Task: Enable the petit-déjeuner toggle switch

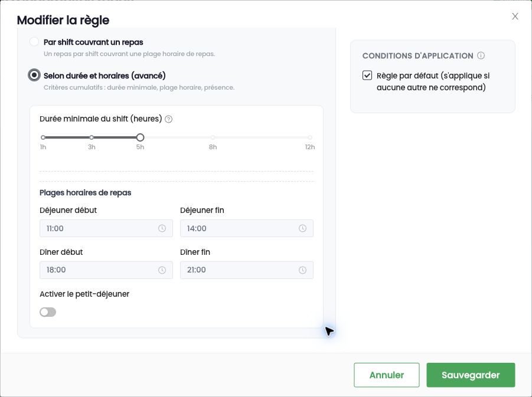Action: click(x=48, y=312)
